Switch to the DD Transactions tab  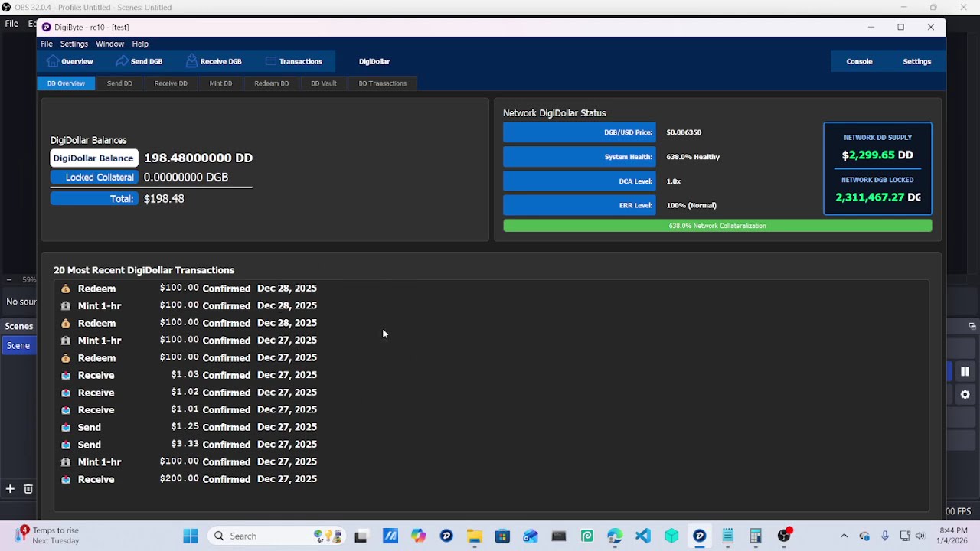(382, 83)
